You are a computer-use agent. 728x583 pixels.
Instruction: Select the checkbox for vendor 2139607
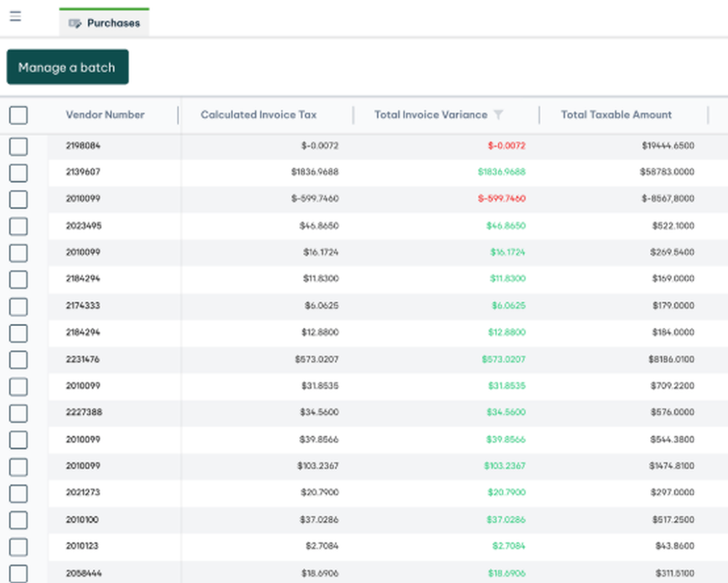click(x=18, y=172)
